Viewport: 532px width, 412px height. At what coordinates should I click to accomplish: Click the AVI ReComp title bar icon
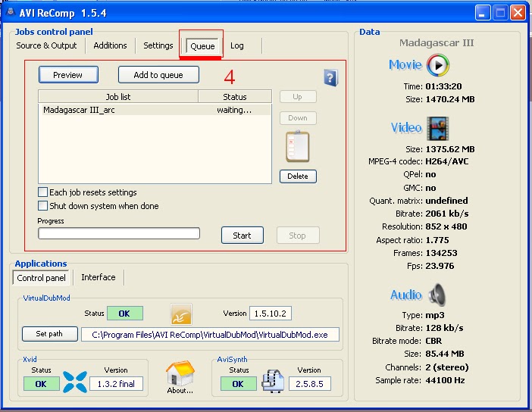[11, 12]
